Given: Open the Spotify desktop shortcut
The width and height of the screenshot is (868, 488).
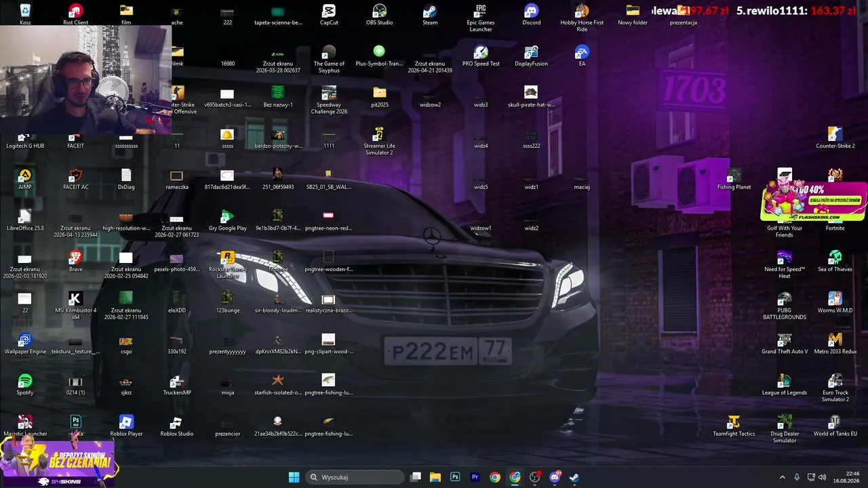Looking at the screenshot, I should pos(25,384).
